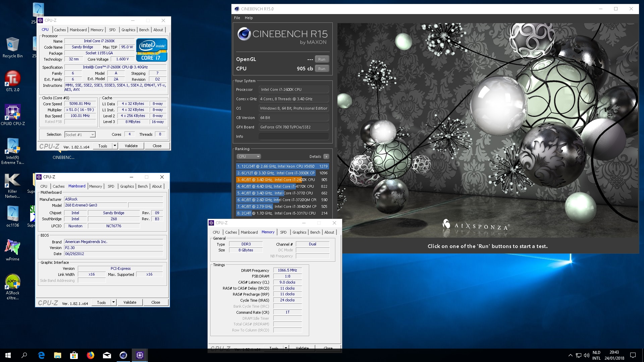Launch Firefox from the taskbar

(91, 355)
